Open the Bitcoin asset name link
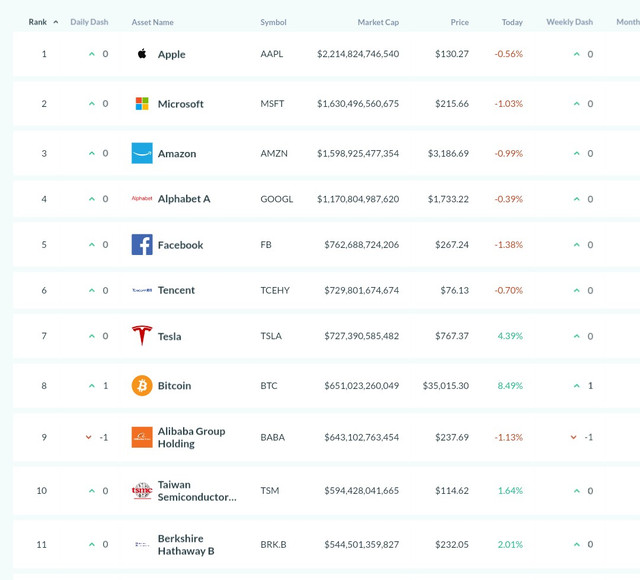 point(174,386)
